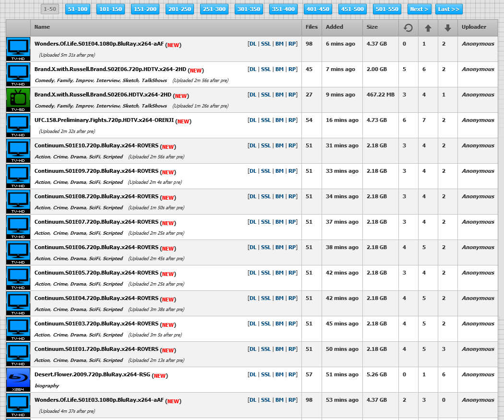
Task: Go to page 501-550
Action: pyautogui.click(x=387, y=9)
